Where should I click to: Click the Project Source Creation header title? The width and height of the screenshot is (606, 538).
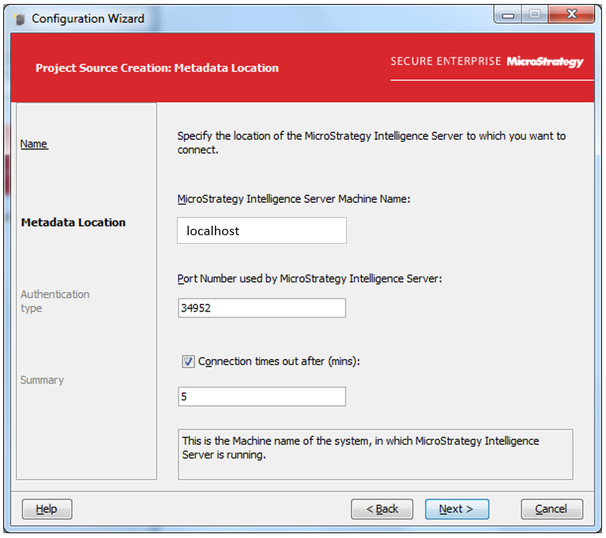[157, 68]
